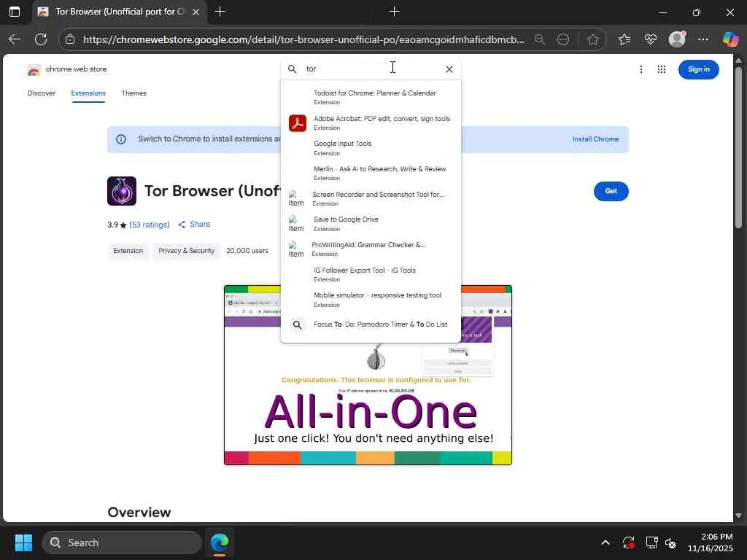Open the Google apps grid
Image resolution: width=747 pixels, height=560 pixels.
click(661, 69)
